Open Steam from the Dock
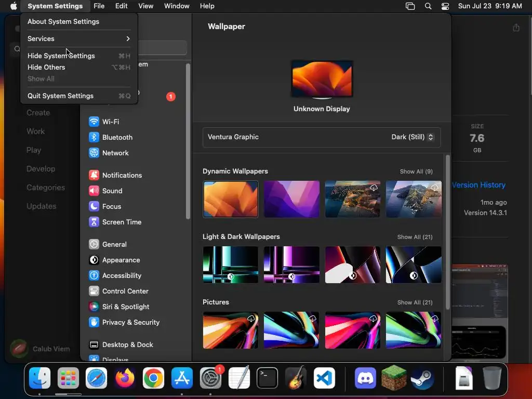532x399 pixels. tap(422, 378)
